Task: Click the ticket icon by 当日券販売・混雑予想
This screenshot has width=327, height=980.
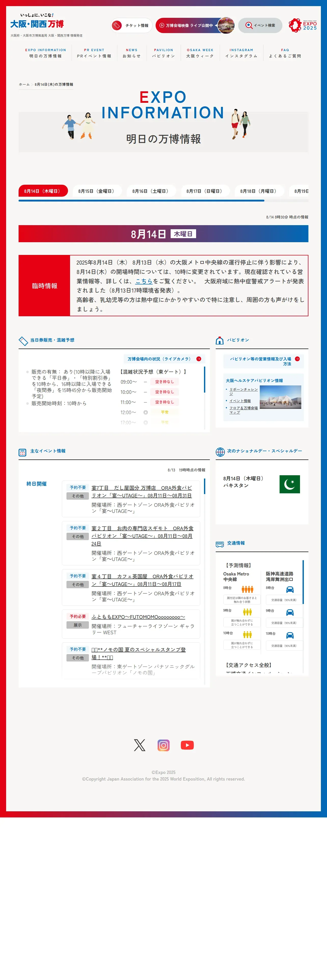Action: 23,341
